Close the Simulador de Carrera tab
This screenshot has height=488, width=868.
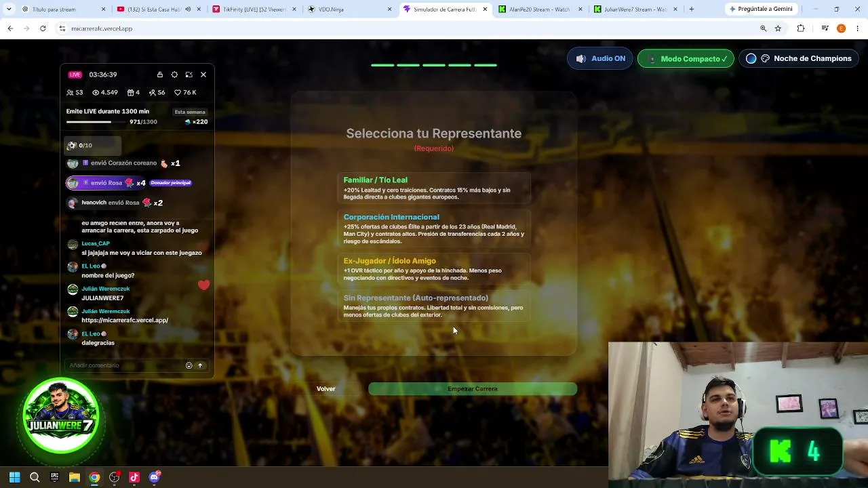tap(485, 9)
